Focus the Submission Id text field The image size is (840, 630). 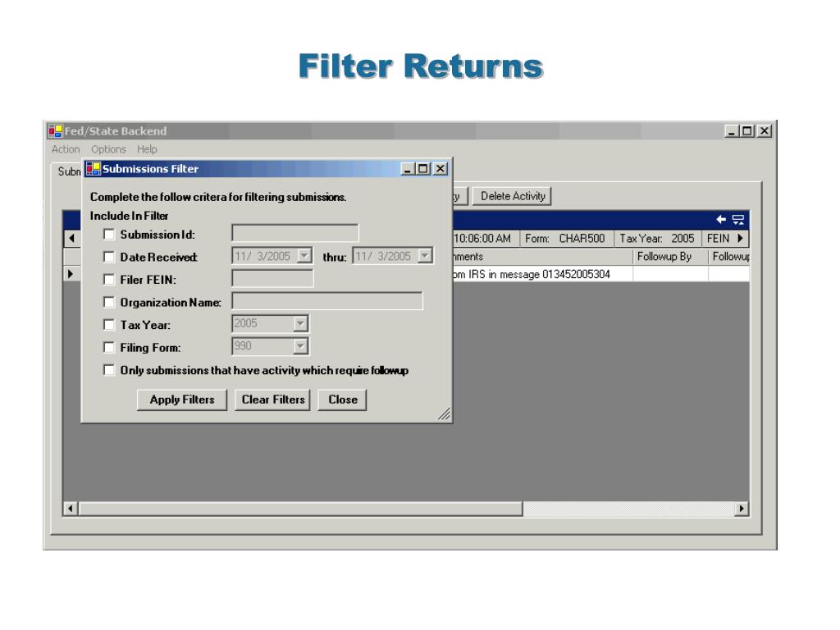[x=295, y=233]
